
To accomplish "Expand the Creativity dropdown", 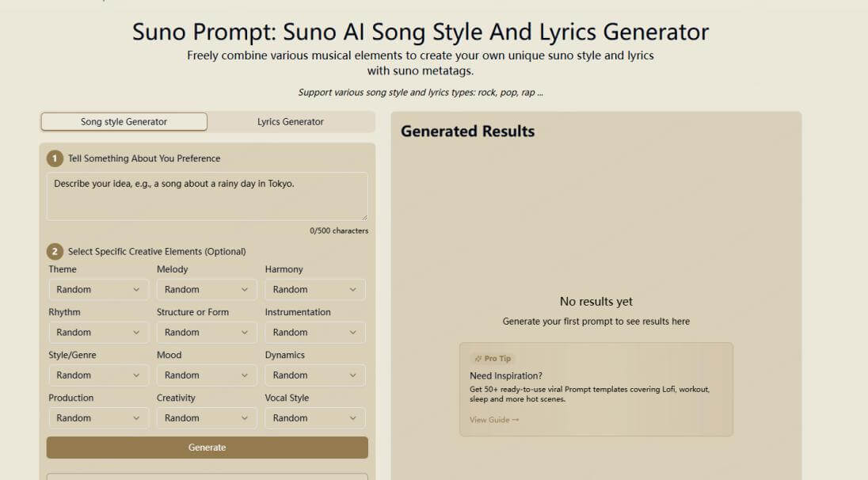I will (x=206, y=417).
